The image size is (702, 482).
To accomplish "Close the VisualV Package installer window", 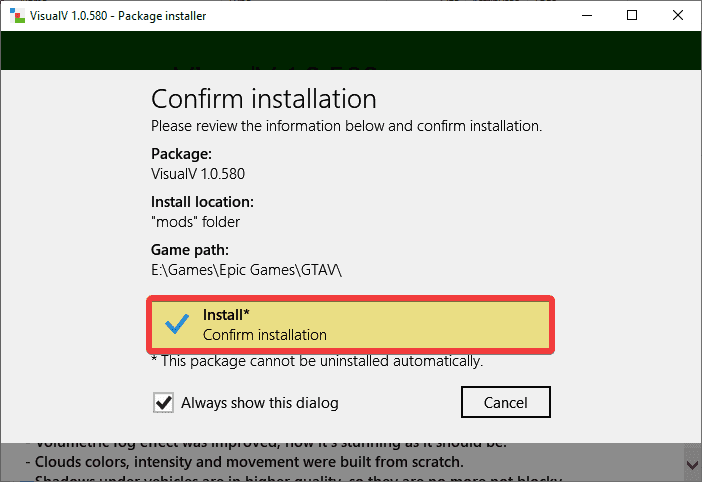I will pyautogui.click(x=678, y=15).
